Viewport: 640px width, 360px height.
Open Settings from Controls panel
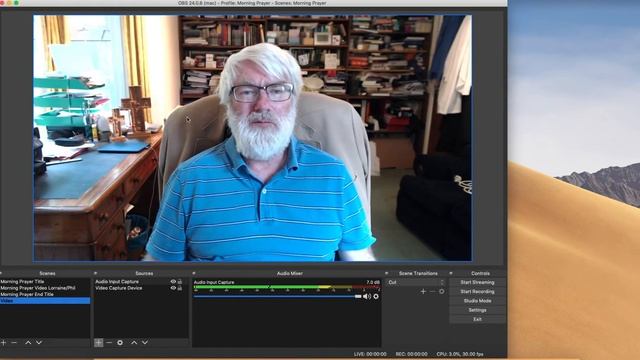[x=477, y=310]
